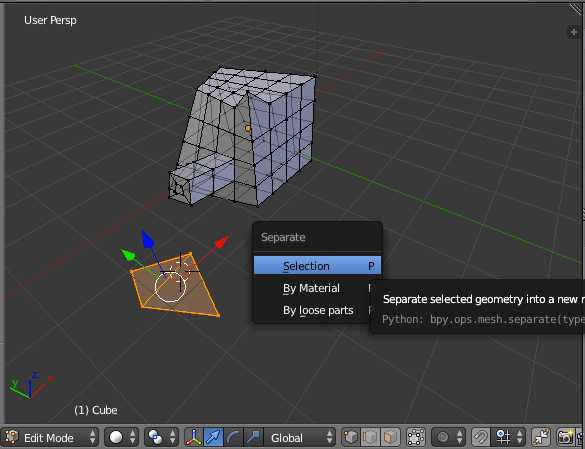585x449 pixels.
Task: Click the Separate menu title
Action: tap(283, 237)
